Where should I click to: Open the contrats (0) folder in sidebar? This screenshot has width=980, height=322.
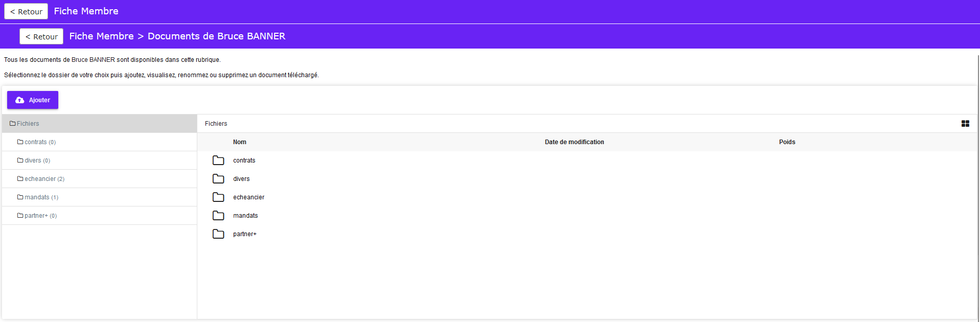coord(100,142)
